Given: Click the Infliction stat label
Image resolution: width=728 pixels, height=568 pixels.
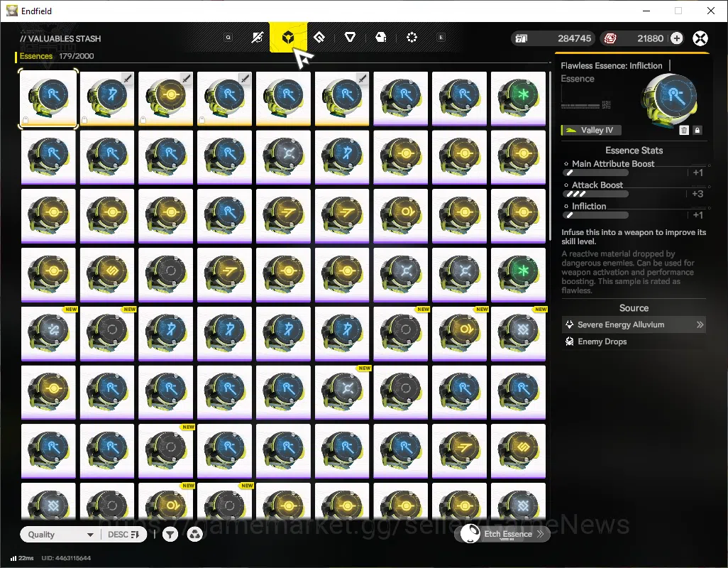Looking at the screenshot, I should coord(589,206).
